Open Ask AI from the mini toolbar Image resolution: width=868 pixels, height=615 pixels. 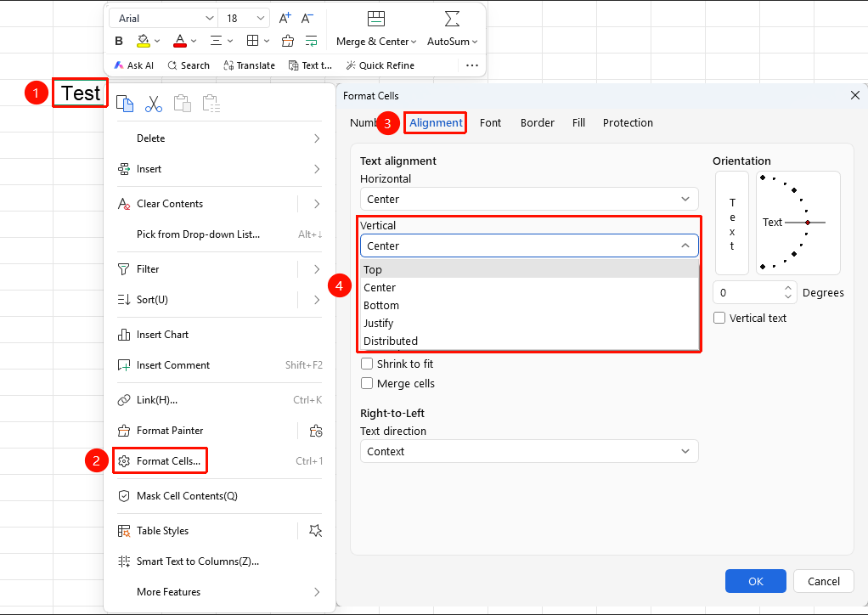pos(133,65)
